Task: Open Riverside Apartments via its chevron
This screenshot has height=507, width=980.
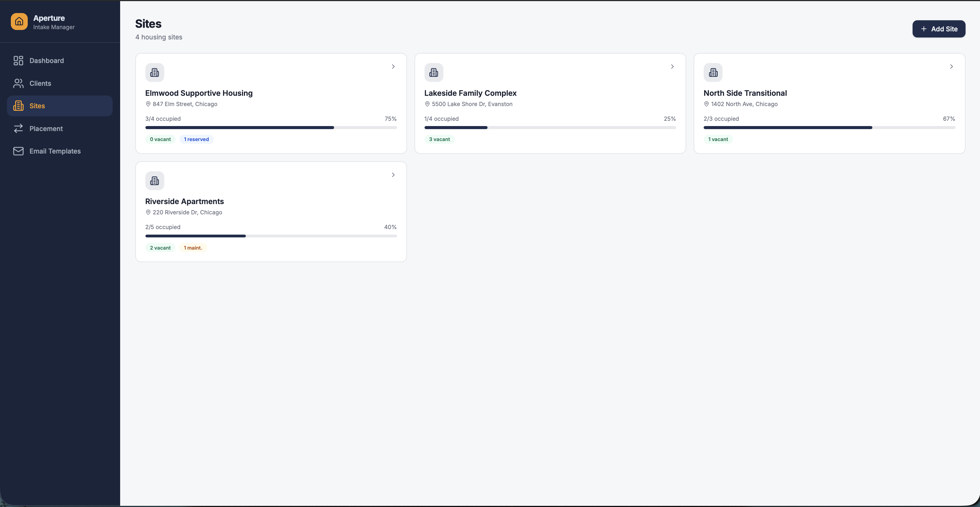Action: [x=393, y=175]
